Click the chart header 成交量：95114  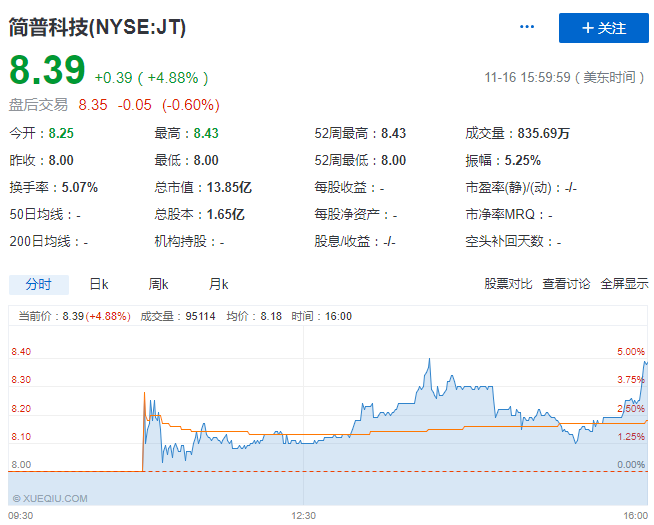178,317
